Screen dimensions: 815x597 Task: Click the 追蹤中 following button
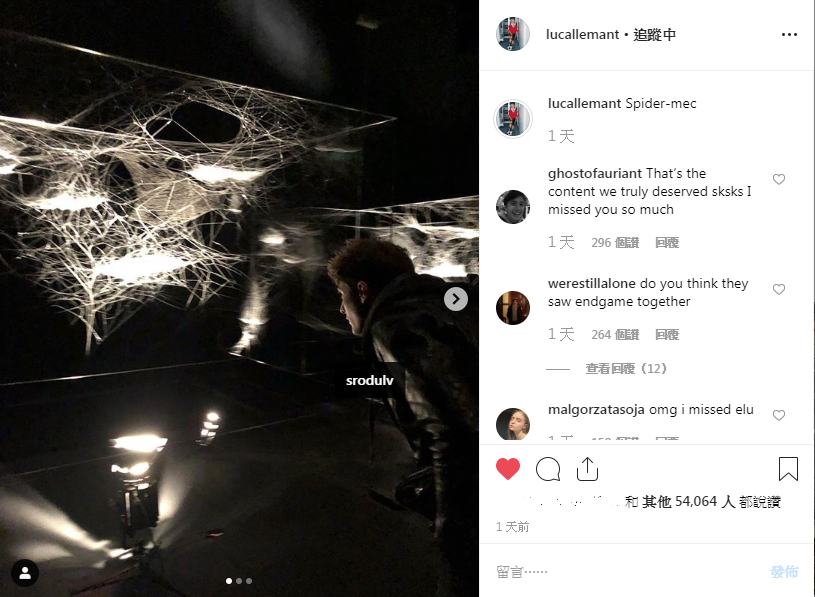tap(654, 34)
